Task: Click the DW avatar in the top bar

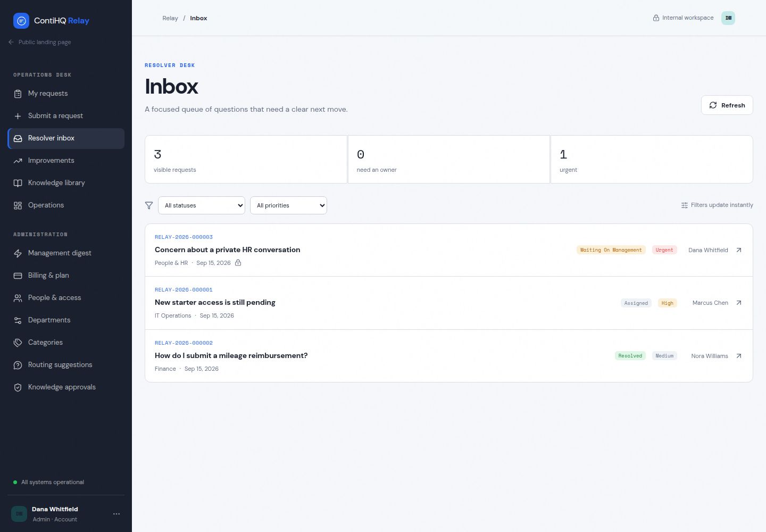Action: coord(728,18)
